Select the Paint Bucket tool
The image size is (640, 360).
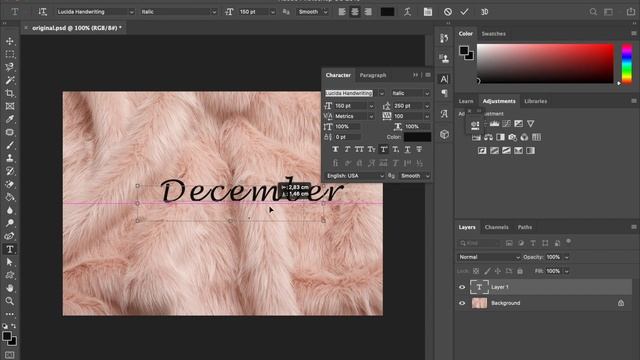point(10,197)
